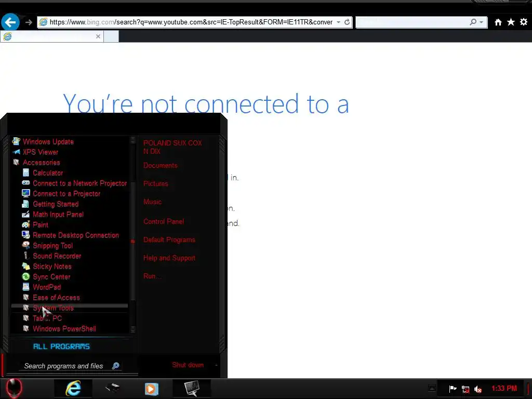Expand the Tablet PC folder

[47, 318]
